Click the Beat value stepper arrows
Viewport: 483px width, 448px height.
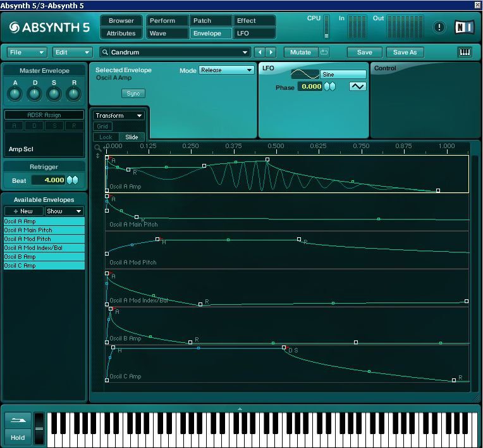coord(73,180)
